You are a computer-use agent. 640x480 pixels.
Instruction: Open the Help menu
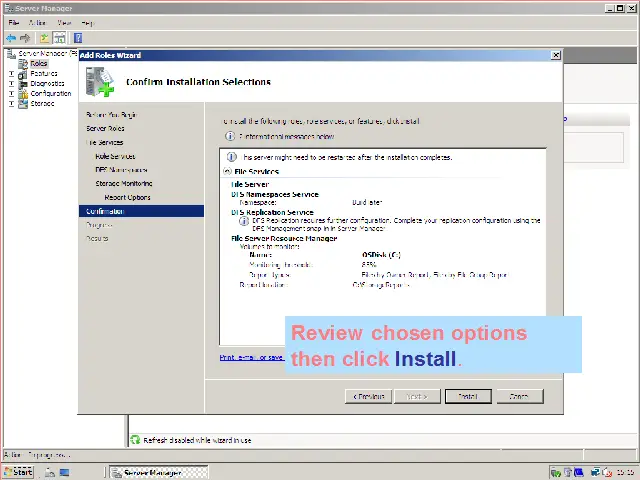point(87,23)
